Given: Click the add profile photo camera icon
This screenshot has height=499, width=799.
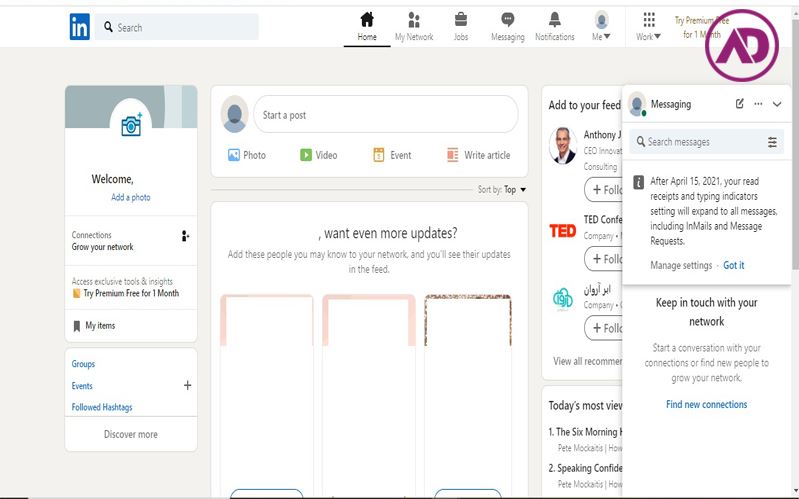Looking at the screenshot, I should 131,125.
